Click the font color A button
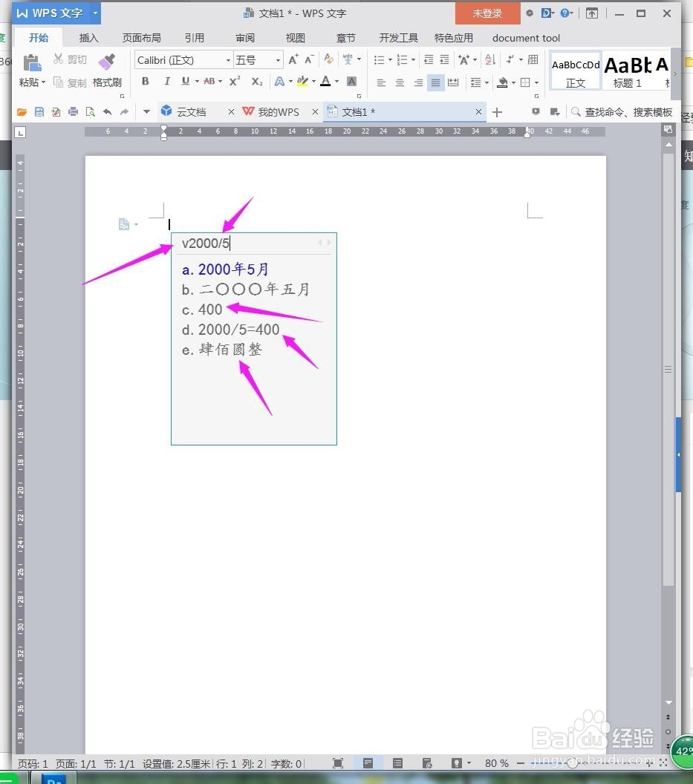The image size is (693, 784). pyautogui.click(x=326, y=81)
